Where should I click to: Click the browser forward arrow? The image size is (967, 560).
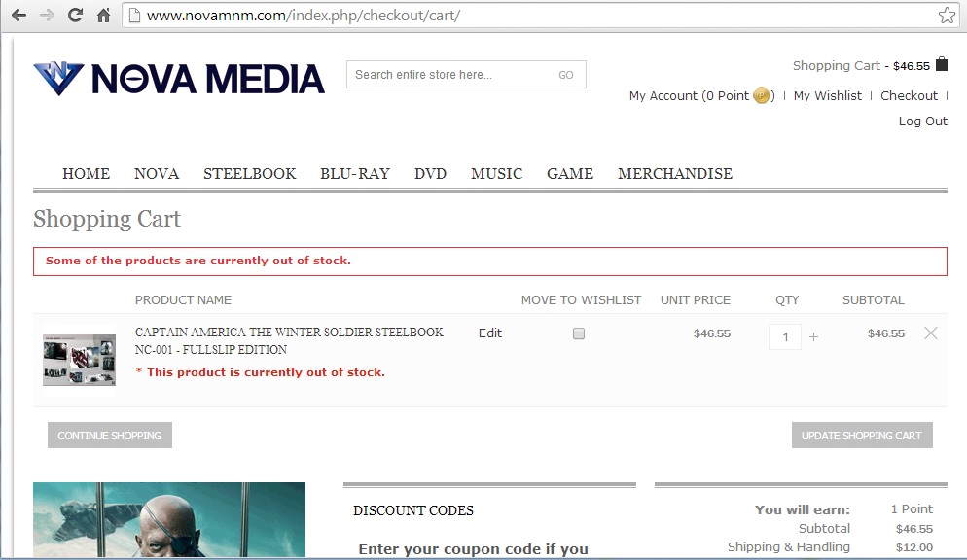click(x=47, y=15)
